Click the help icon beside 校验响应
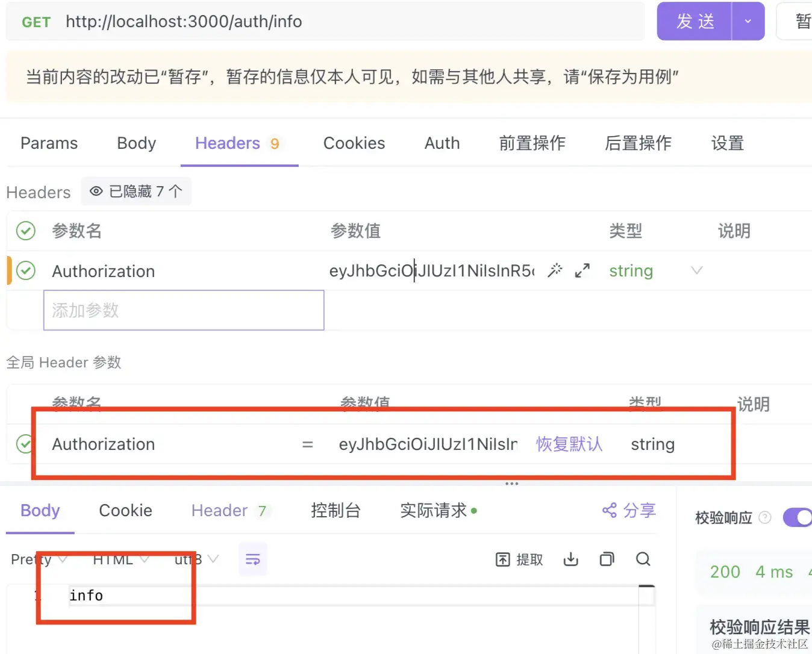The height and width of the screenshot is (654, 812). [x=765, y=517]
